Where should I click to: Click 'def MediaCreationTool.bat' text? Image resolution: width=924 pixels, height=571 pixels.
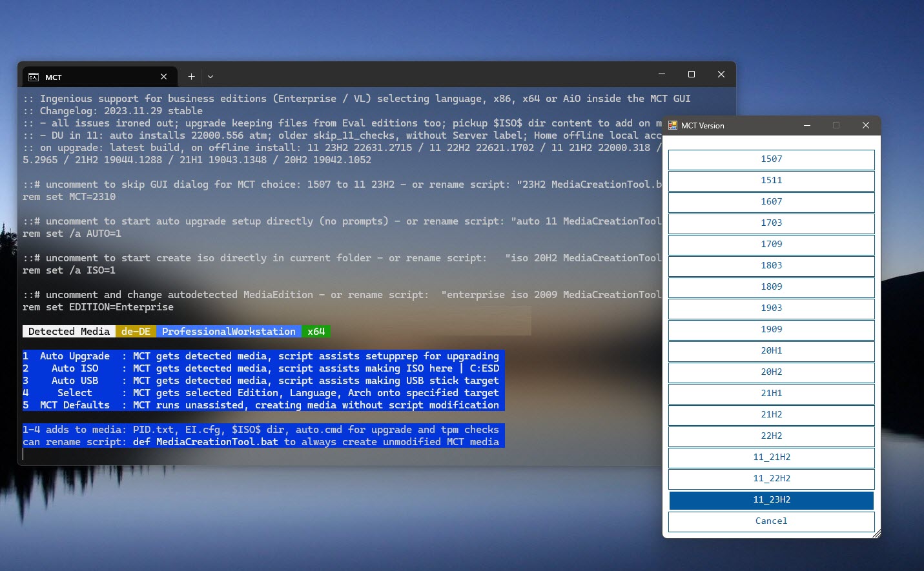[205, 442]
